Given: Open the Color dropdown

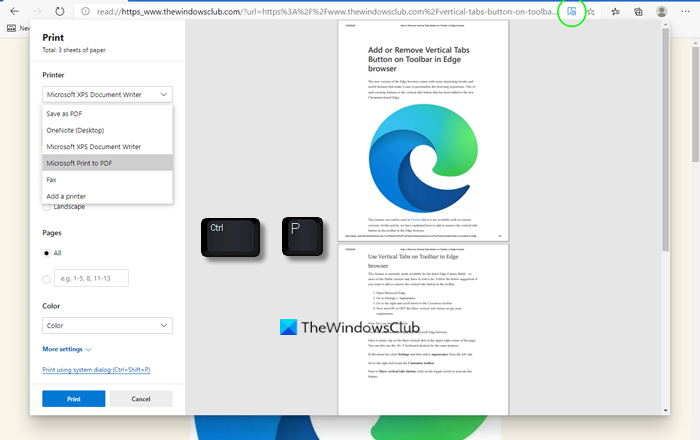Looking at the screenshot, I should [x=107, y=326].
